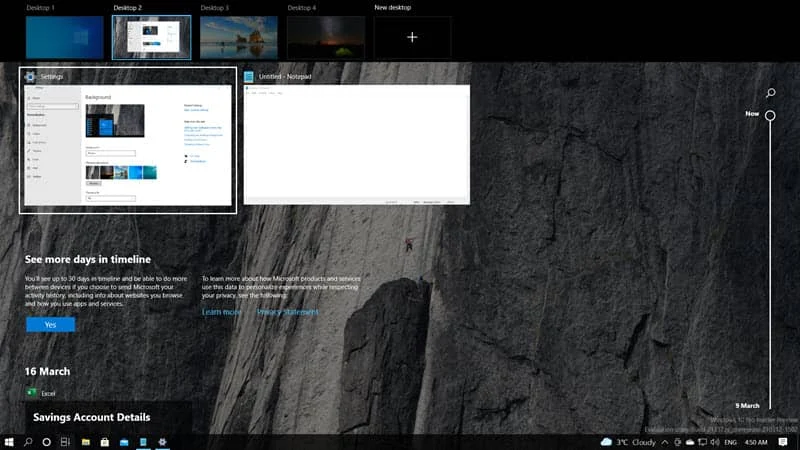Select the Desktop 2 thumbnail
800x450 pixels.
point(152,37)
